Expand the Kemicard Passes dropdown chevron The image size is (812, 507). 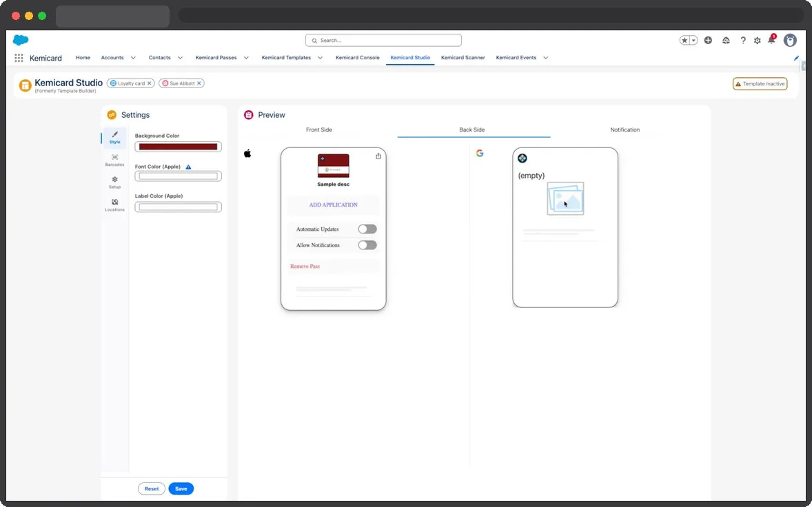pyautogui.click(x=246, y=58)
